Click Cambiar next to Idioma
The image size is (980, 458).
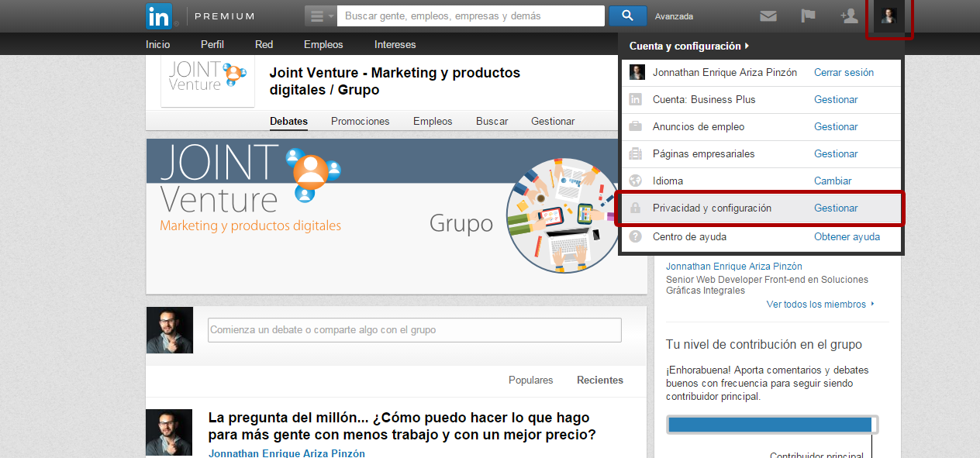(833, 181)
